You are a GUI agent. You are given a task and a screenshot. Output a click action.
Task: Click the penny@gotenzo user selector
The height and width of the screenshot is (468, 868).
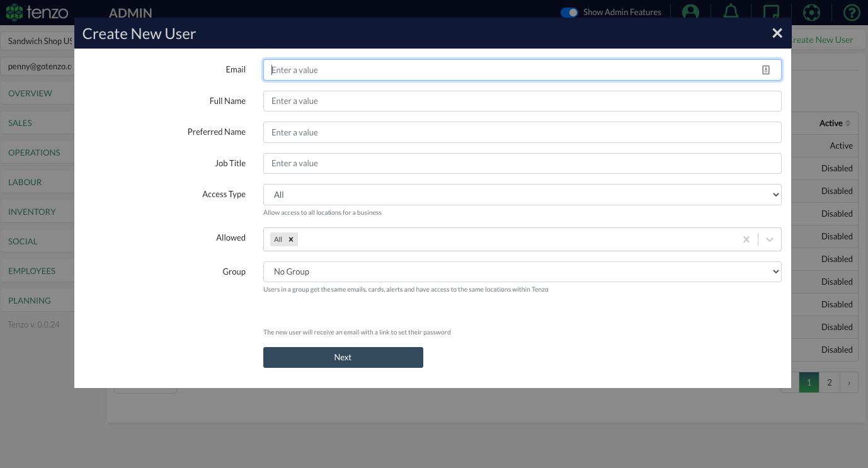coord(37,66)
